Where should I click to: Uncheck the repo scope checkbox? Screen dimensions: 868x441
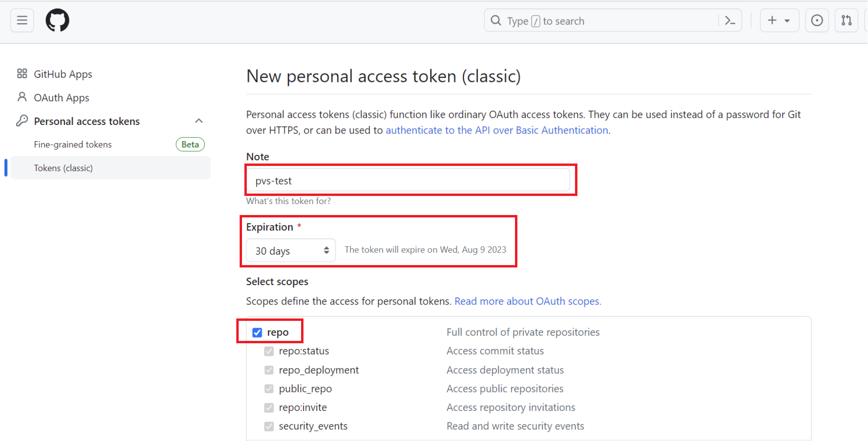[257, 332]
